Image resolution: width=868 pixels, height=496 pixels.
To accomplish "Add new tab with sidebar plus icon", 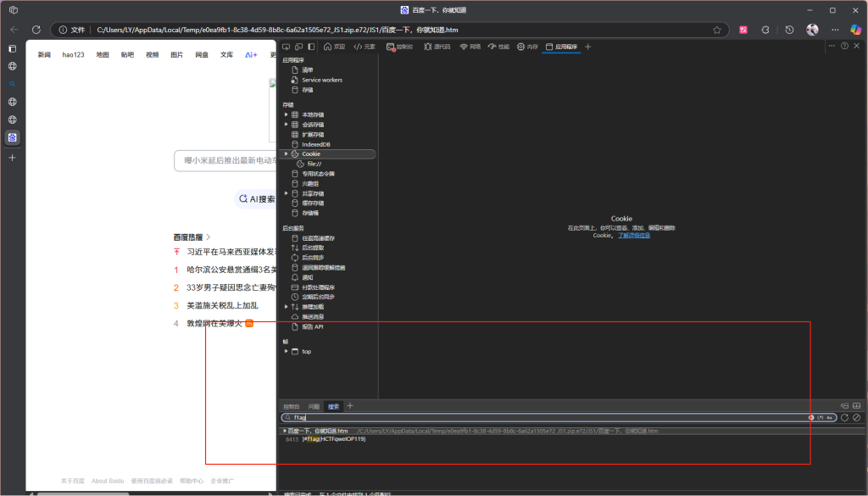I will (x=13, y=158).
